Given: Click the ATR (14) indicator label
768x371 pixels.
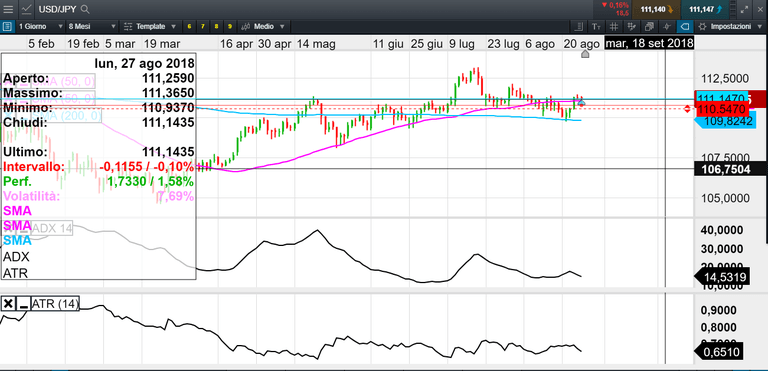Looking at the screenshot, I should [55, 304].
